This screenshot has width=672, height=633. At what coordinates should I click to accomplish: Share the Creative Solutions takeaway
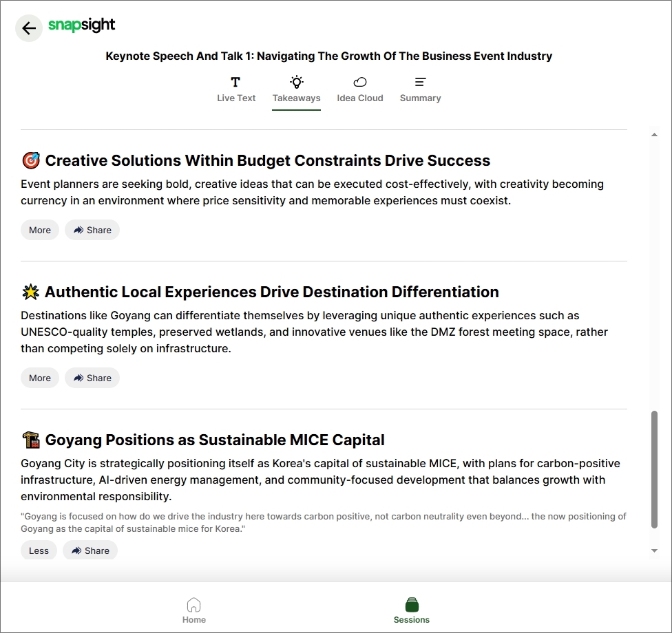92,230
